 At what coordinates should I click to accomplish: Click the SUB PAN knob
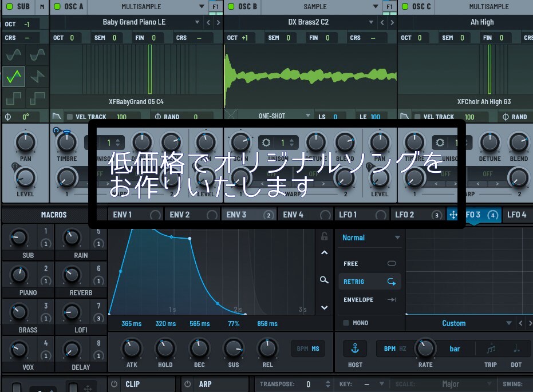point(26,142)
